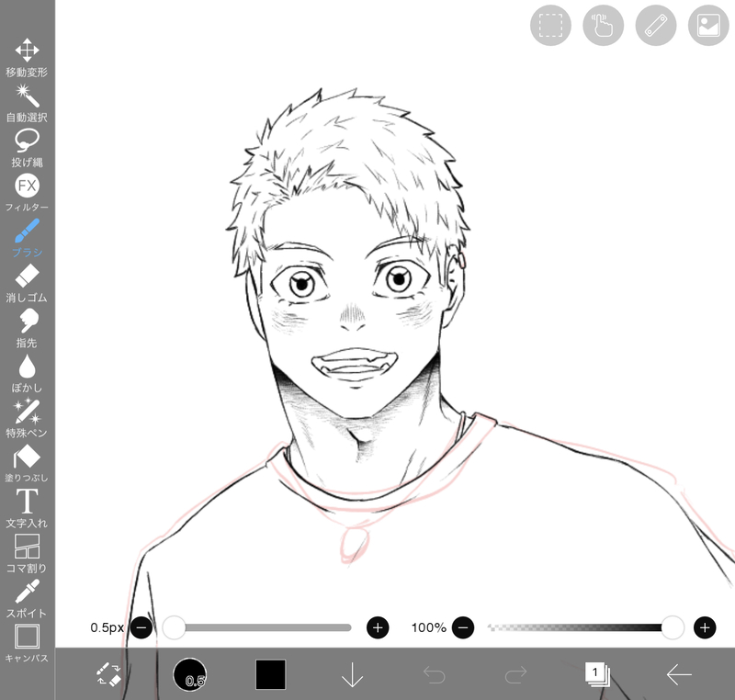
Task: Select the Brush (ブラシ) tool
Action: (27, 238)
